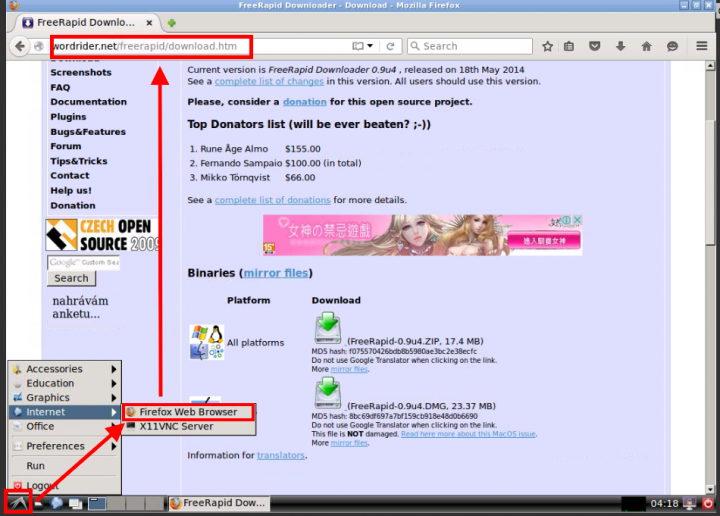This screenshot has width=720, height=516.
Task: Click the ad close X icon
Action: point(578,220)
